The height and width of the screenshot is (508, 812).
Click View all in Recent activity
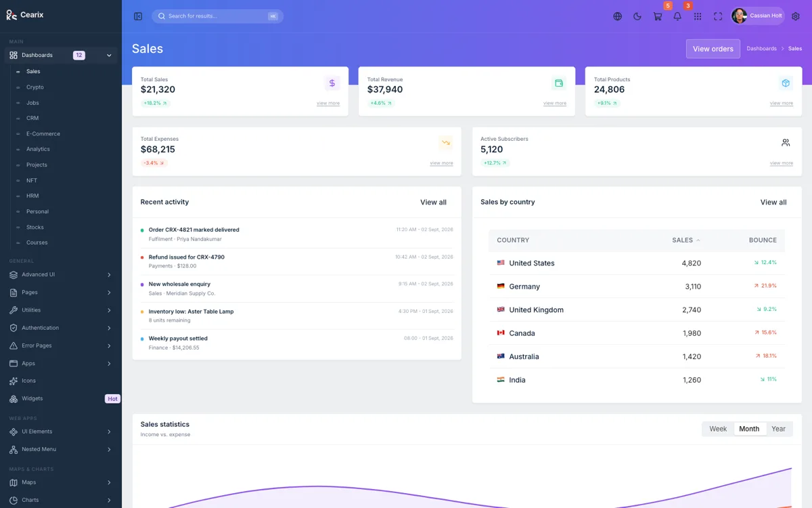click(433, 203)
